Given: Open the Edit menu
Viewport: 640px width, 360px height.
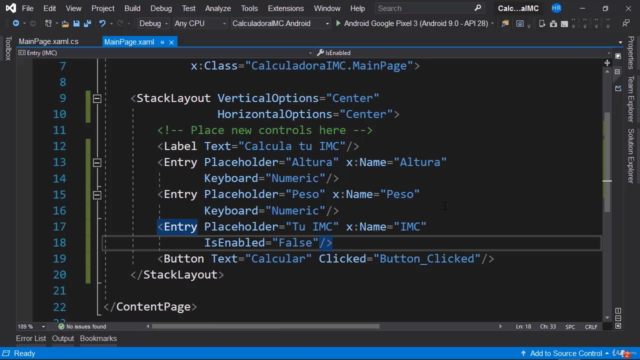Looking at the screenshot, I should click(49, 8).
